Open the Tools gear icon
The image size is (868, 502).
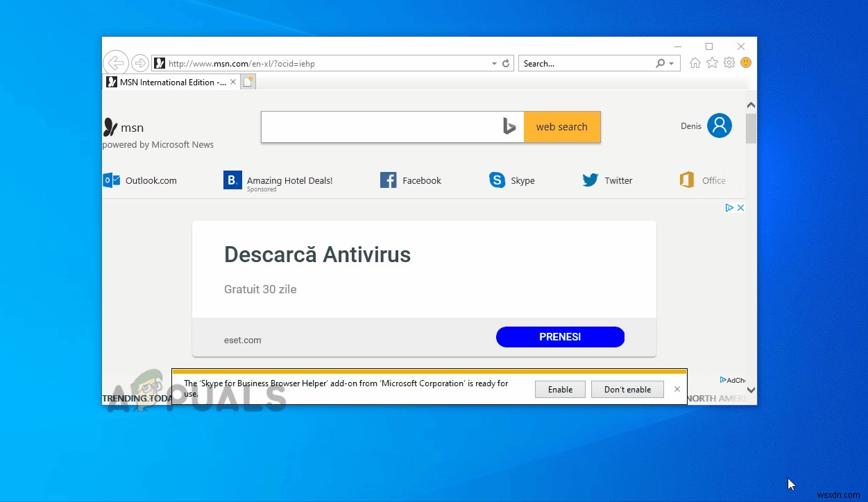point(729,62)
